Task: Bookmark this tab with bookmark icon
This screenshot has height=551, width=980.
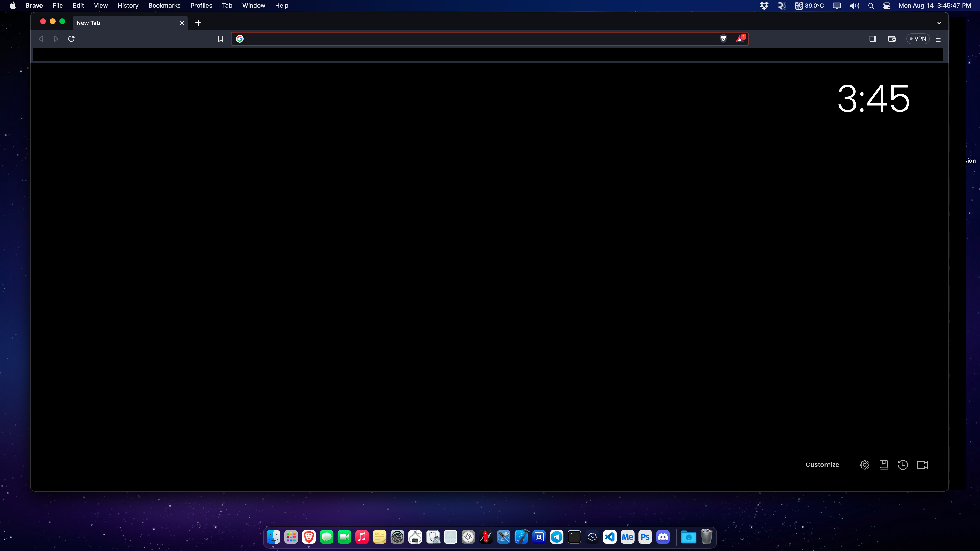Action: pyautogui.click(x=220, y=39)
